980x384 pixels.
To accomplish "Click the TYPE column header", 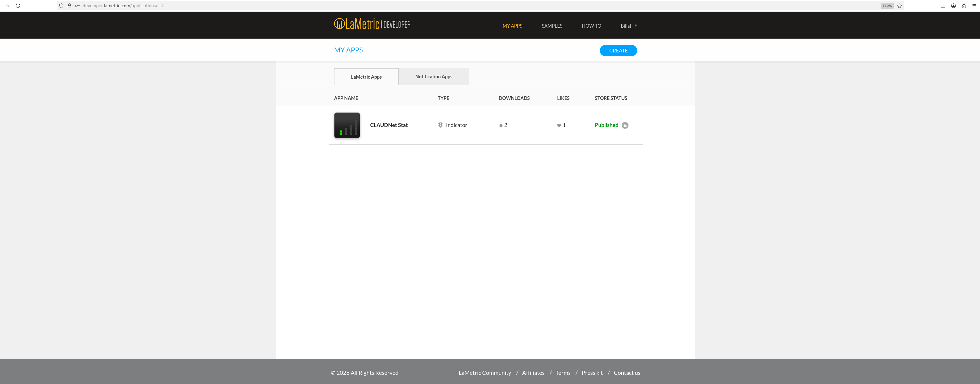I will 443,98.
